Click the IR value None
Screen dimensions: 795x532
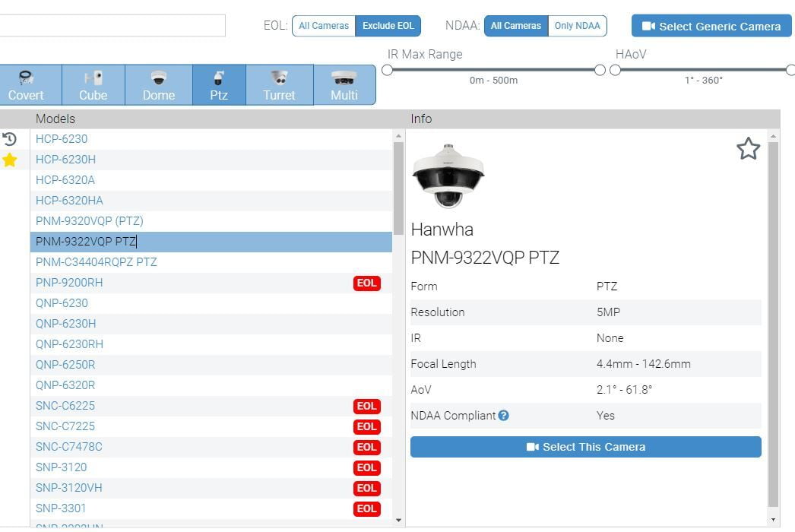[x=610, y=337]
